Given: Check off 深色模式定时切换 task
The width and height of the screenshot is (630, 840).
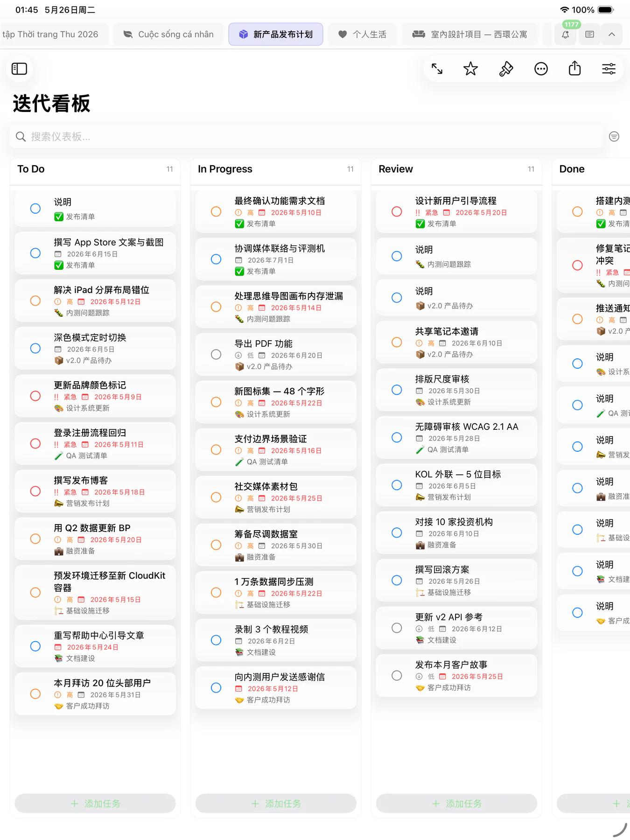Looking at the screenshot, I should click(35, 348).
